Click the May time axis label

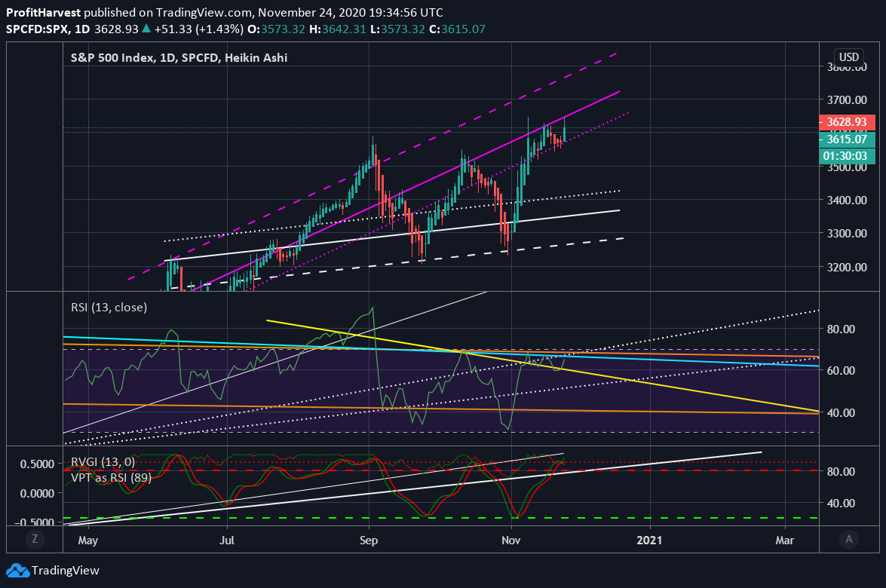[x=88, y=541]
